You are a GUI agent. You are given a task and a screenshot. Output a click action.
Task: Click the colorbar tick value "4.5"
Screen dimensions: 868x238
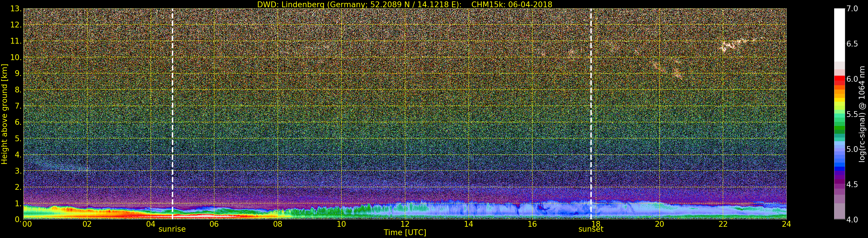point(852,185)
